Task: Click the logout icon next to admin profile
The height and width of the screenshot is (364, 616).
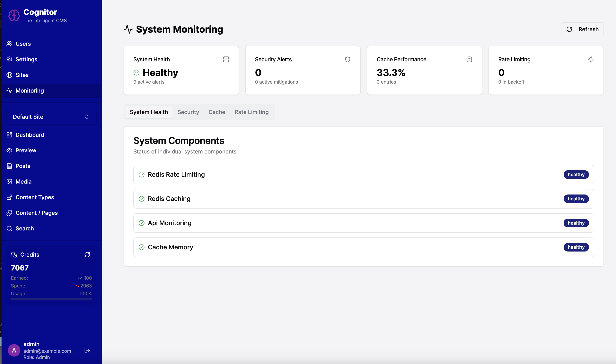Action: click(x=87, y=350)
